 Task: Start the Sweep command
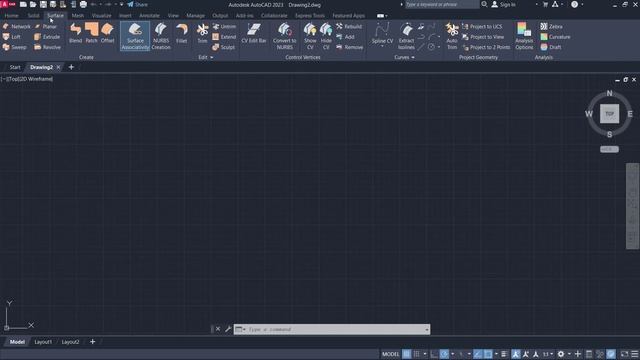tap(14, 47)
